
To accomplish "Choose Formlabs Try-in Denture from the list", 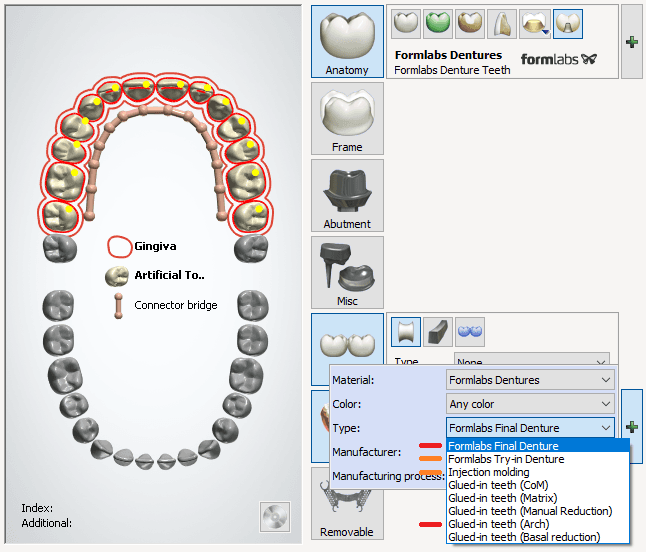I will 506,459.
